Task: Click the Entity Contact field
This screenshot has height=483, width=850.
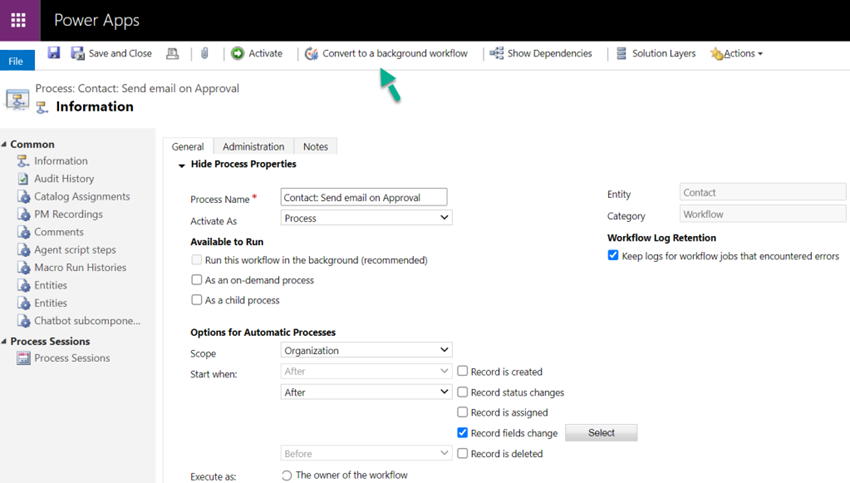Action: (x=763, y=192)
